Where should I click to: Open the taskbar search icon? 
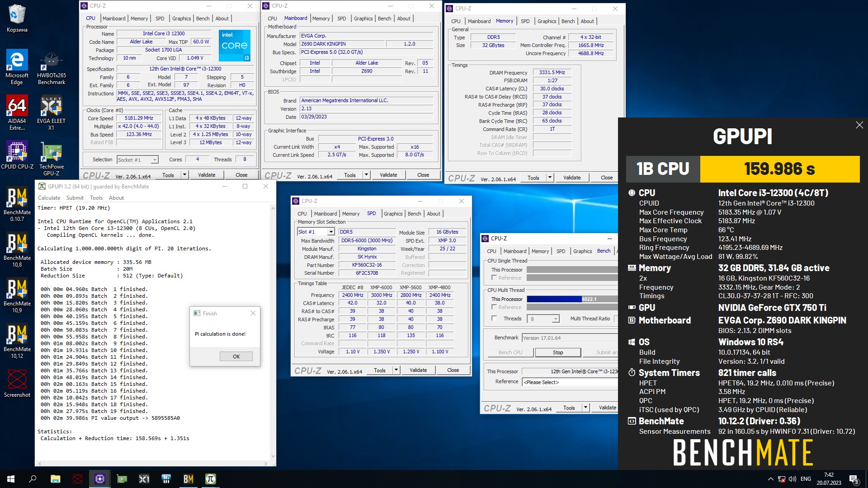click(x=33, y=479)
